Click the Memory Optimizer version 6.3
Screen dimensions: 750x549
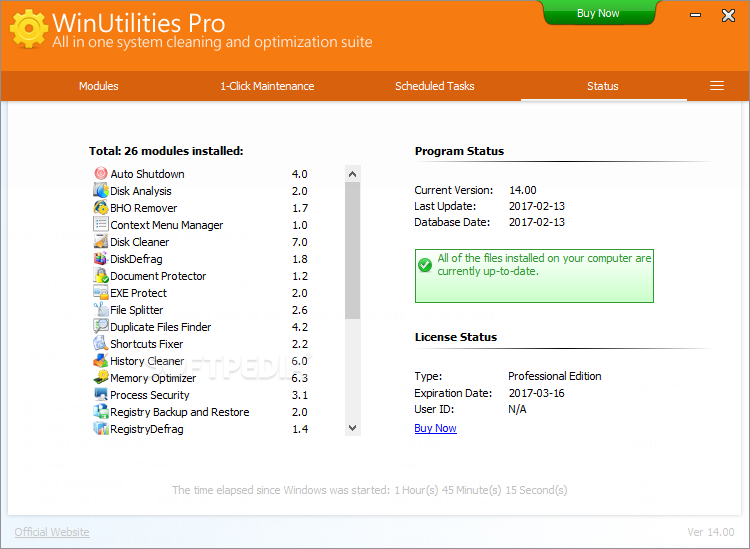[x=299, y=378]
